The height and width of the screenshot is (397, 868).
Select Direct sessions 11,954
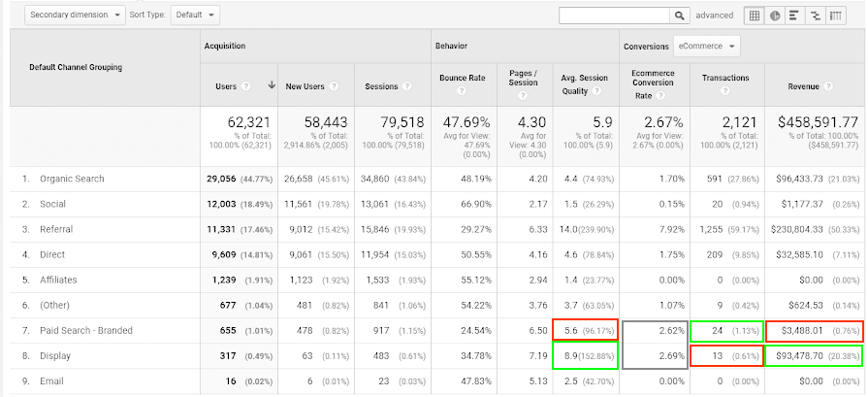(375, 254)
